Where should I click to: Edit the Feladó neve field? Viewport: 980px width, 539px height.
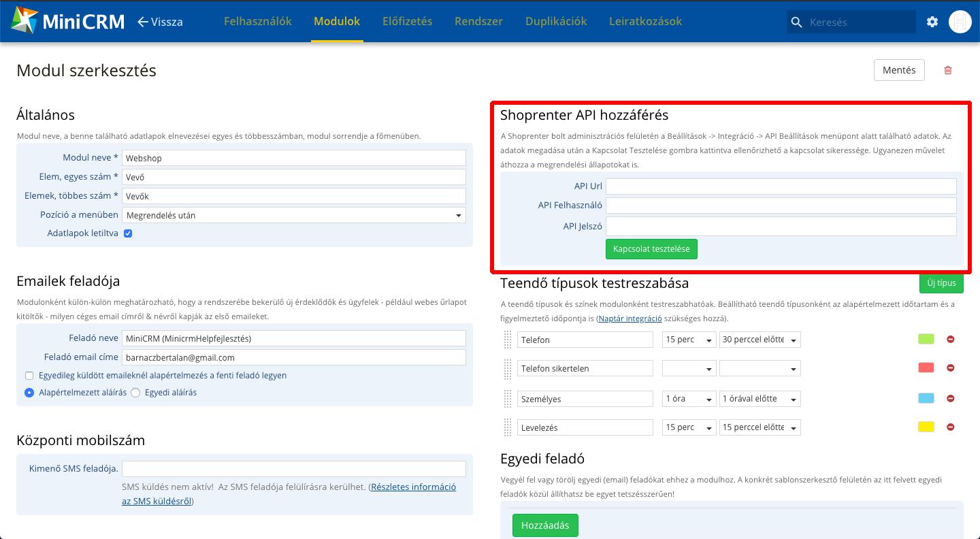tap(294, 338)
